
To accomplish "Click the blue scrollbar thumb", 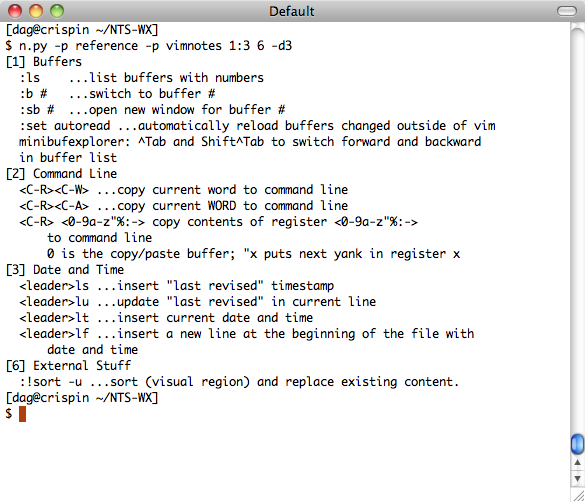I will 577,444.
